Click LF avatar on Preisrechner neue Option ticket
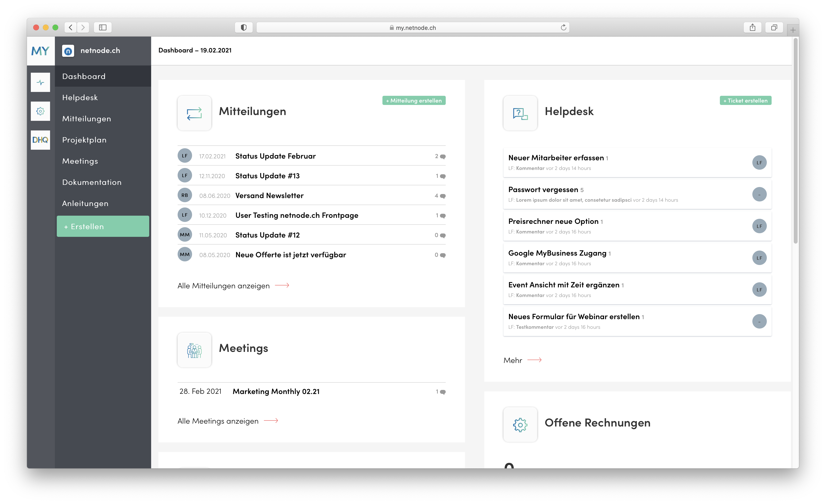Image resolution: width=826 pixels, height=504 pixels. pos(759,226)
